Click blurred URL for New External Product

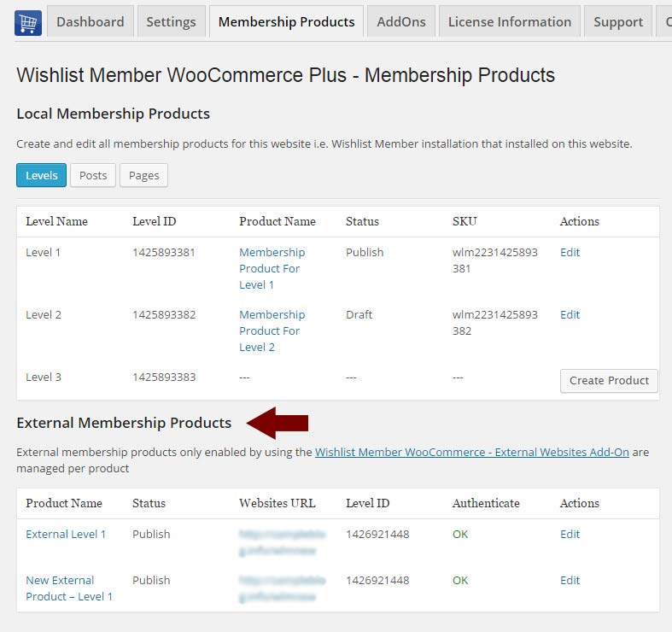click(282, 588)
